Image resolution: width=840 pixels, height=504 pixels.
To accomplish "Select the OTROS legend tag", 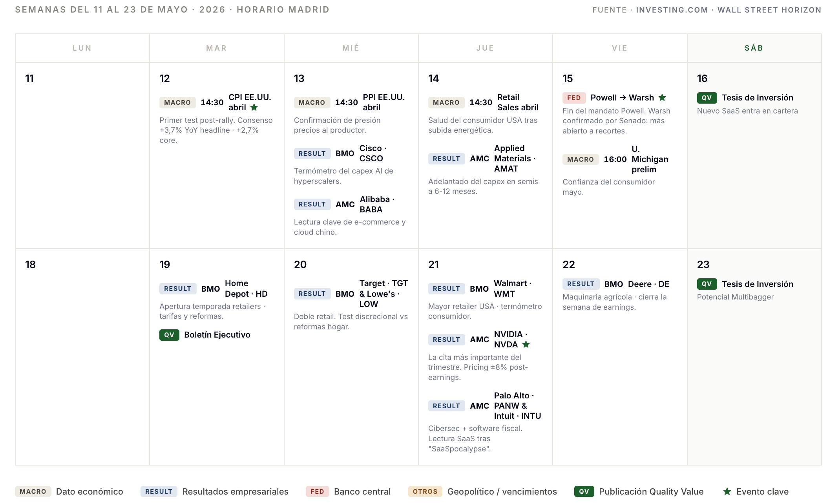I will [425, 491].
